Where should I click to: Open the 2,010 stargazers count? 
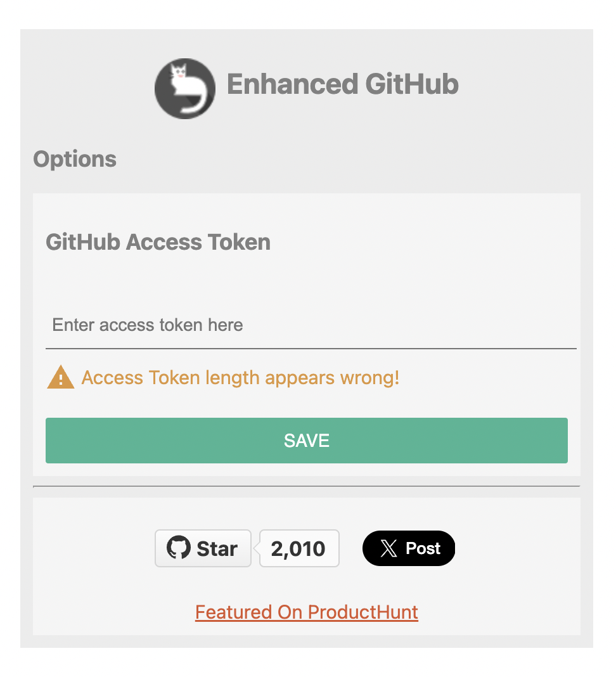(298, 548)
